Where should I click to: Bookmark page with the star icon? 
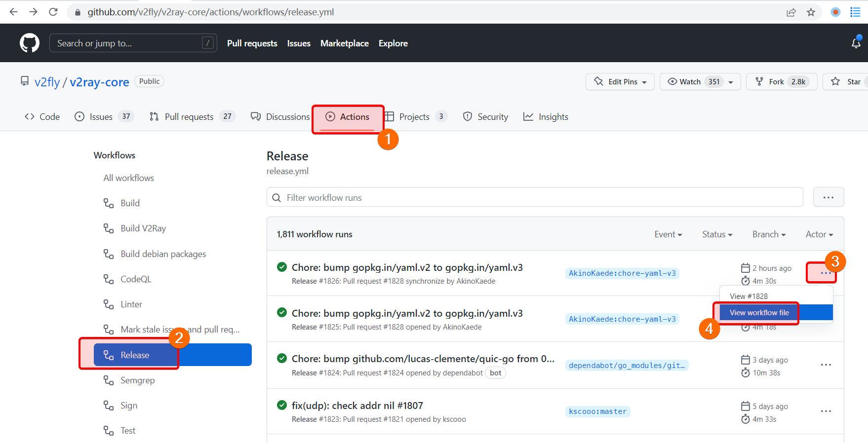[811, 12]
